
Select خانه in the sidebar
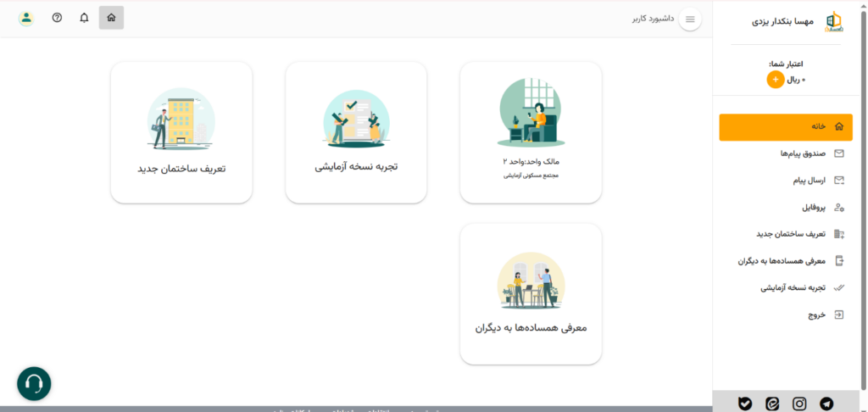click(x=786, y=127)
